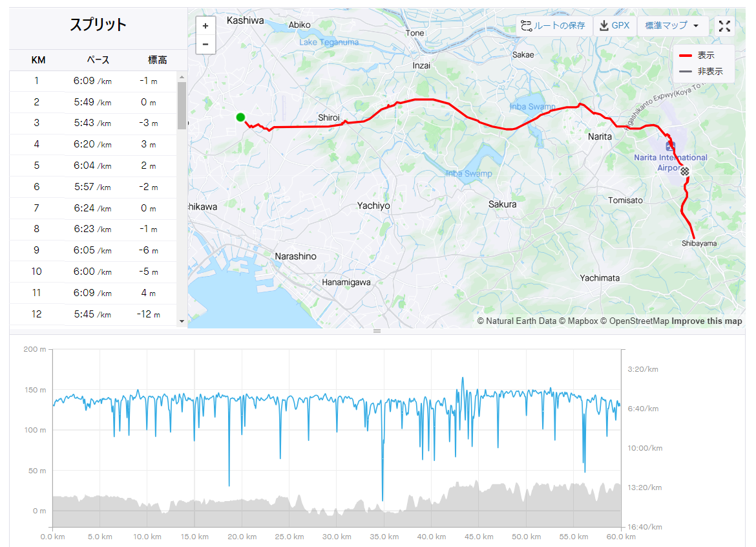Click the green start marker on map
Image resolution: width=756 pixels, height=547 pixels.
point(240,117)
